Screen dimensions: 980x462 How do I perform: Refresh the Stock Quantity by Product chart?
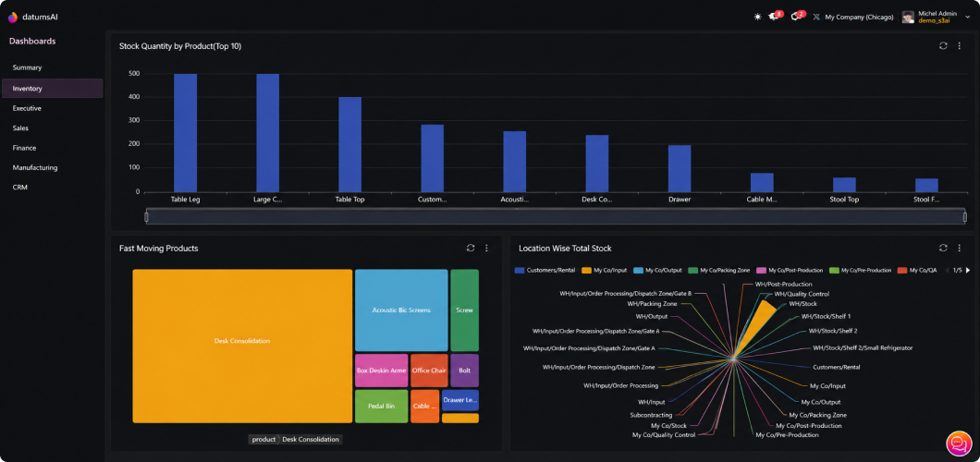[943, 45]
